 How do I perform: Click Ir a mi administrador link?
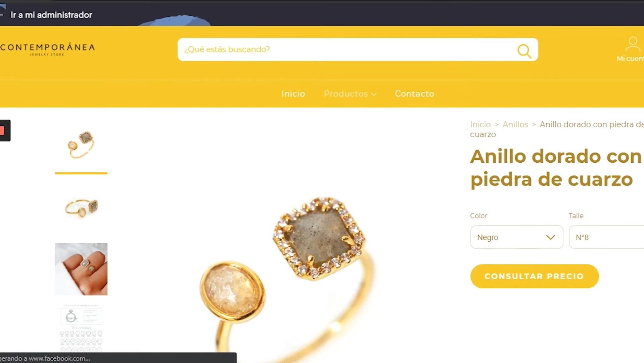pyautogui.click(x=51, y=15)
